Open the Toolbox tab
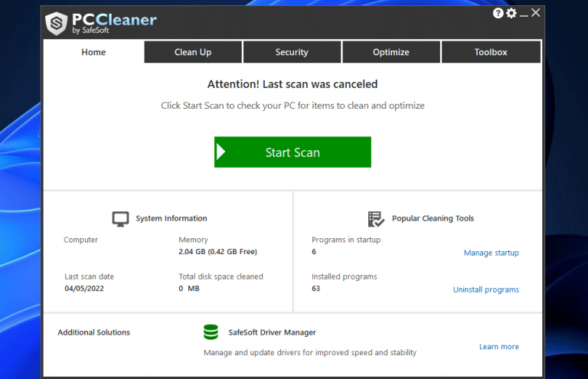The height and width of the screenshot is (379, 588). [x=491, y=52]
